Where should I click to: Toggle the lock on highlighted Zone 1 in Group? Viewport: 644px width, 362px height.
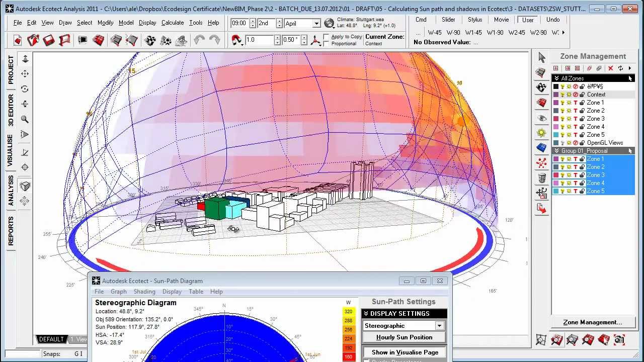tap(582, 159)
